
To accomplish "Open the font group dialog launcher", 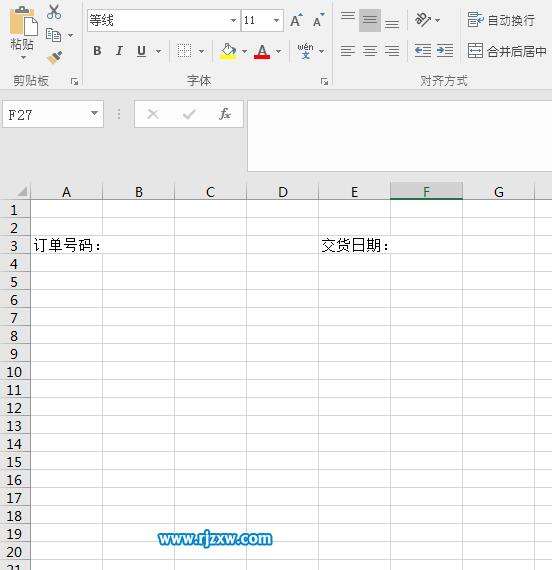I will click(x=325, y=82).
